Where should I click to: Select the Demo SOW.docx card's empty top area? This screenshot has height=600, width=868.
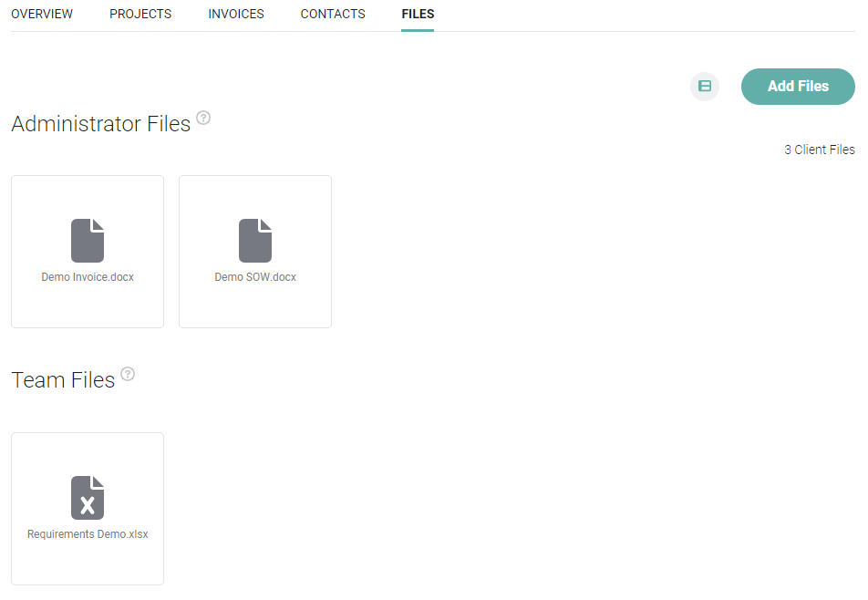(x=255, y=193)
